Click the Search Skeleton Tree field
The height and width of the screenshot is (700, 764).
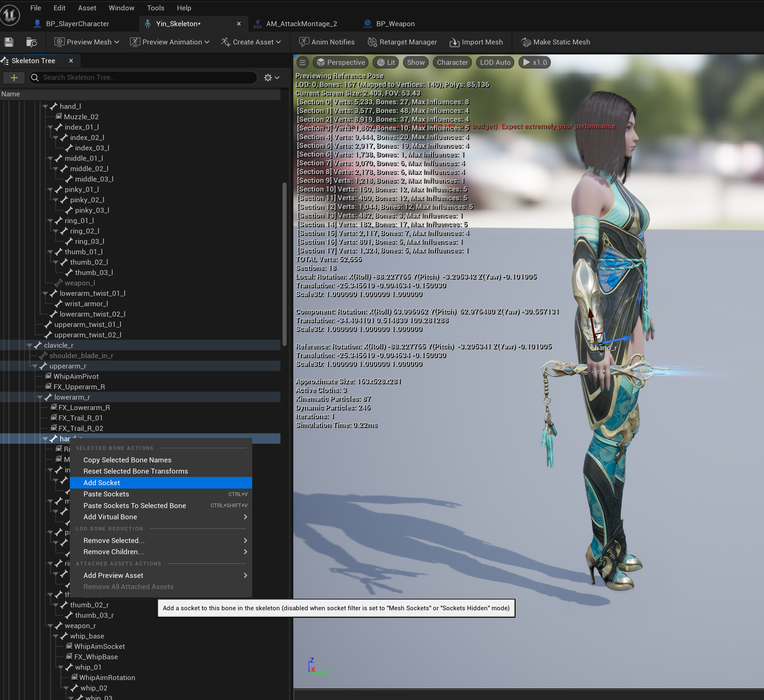[143, 77]
